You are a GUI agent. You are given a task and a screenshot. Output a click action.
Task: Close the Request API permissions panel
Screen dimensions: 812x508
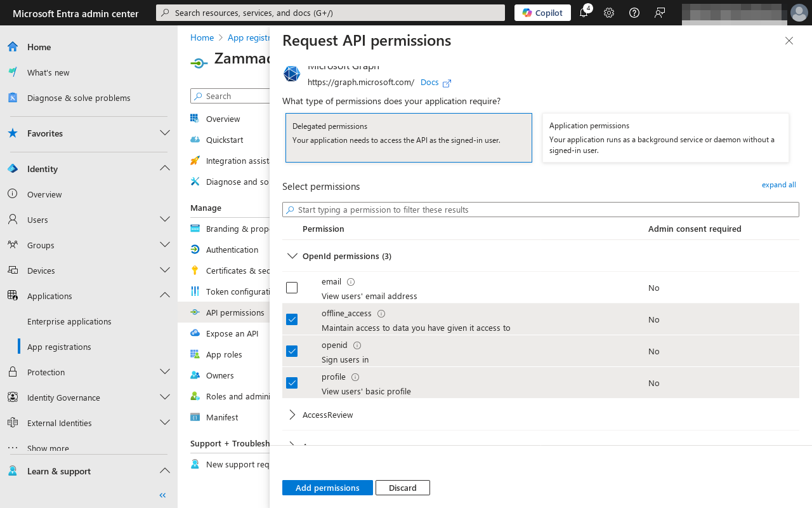point(789,41)
